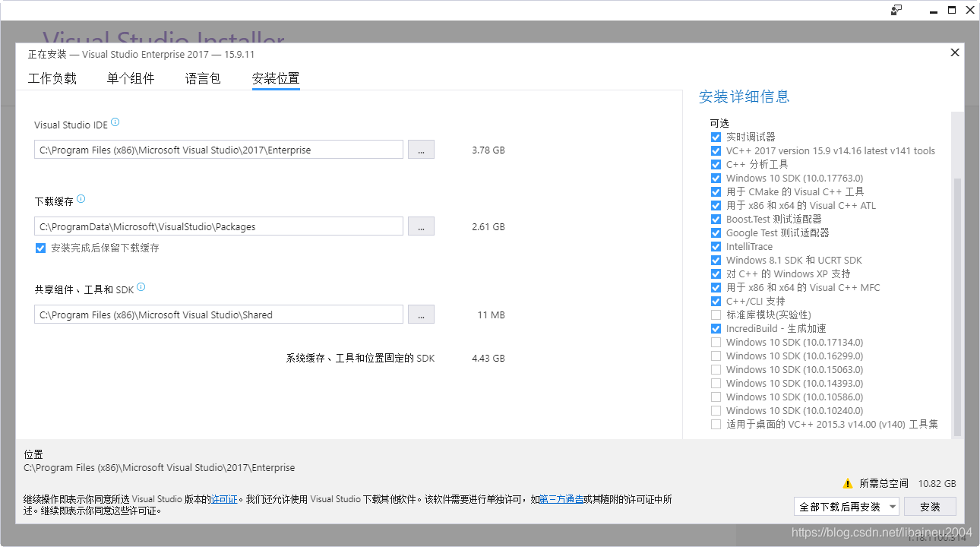Click the Visual Studio IDE path field

pyautogui.click(x=219, y=150)
